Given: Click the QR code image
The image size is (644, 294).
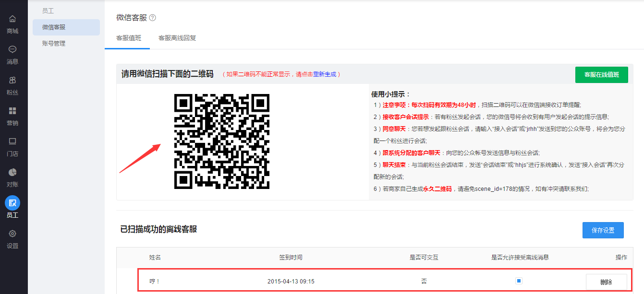Looking at the screenshot, I should (x=221, y=141).
